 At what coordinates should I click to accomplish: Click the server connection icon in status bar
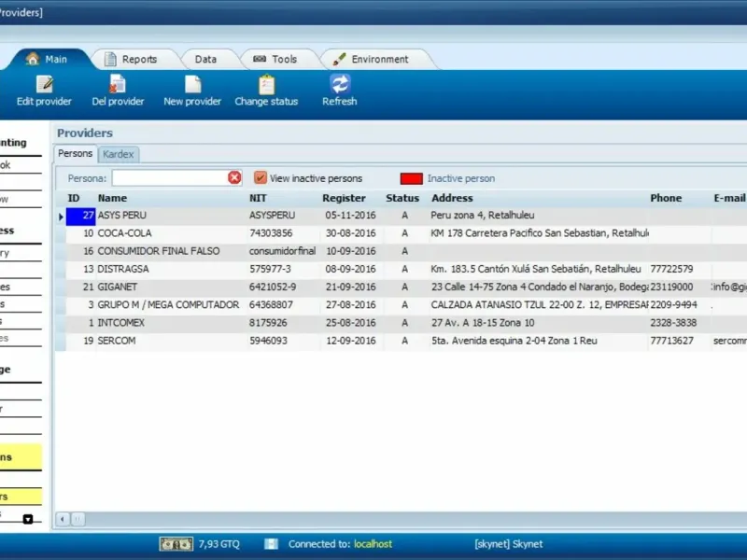[271, 544]
